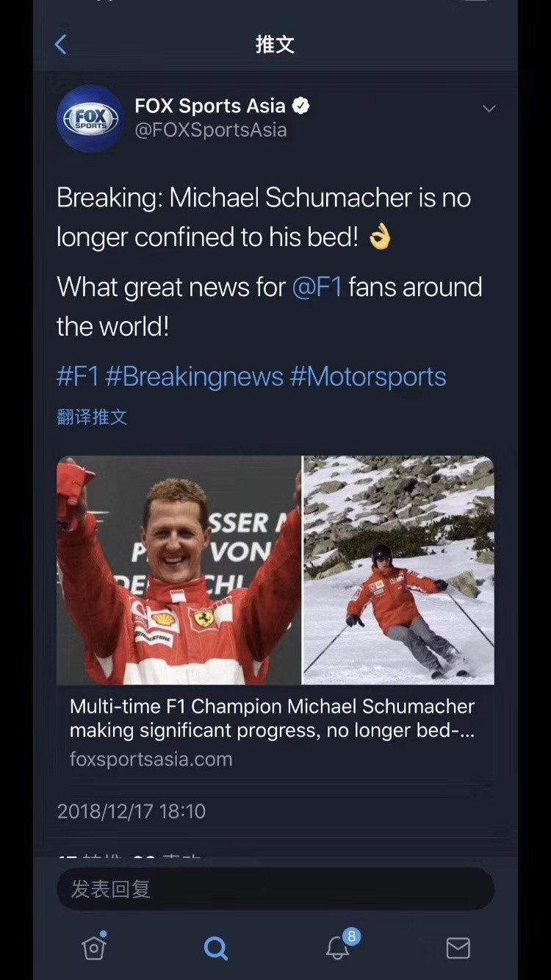Open the Multi-time F1 Champion article headline
This screenshot has height=980, width=551.
(272, 718)
